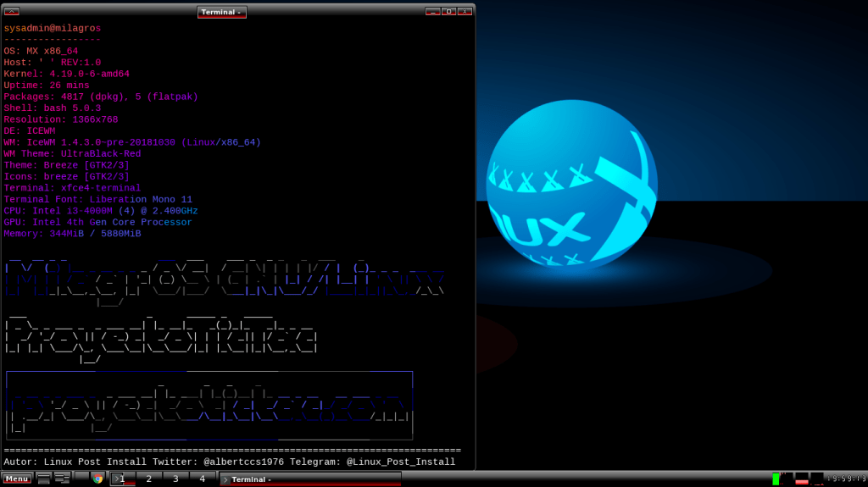The image size is (868, 487).
Task: Click the taskbar clock
Action: coord(846,479)
